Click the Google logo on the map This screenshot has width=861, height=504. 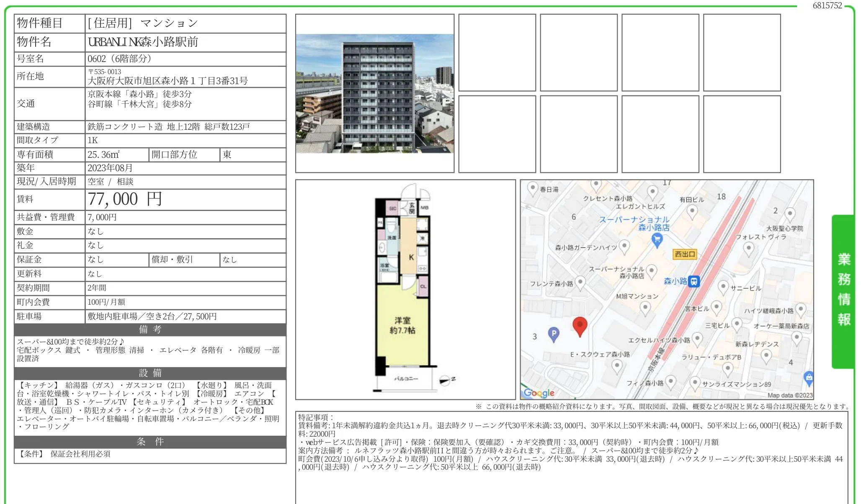538,392
